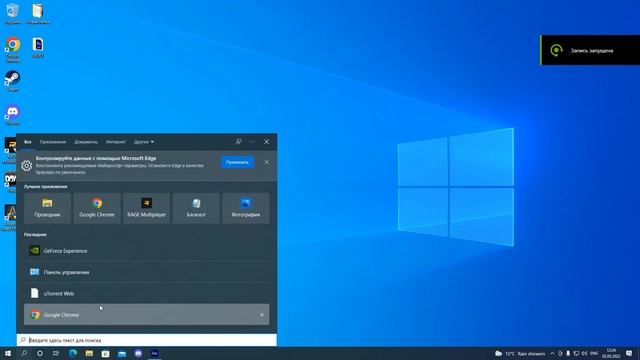Select the folder icon on the desktop
Screen dimensions: 640x360
coord(38,14)
